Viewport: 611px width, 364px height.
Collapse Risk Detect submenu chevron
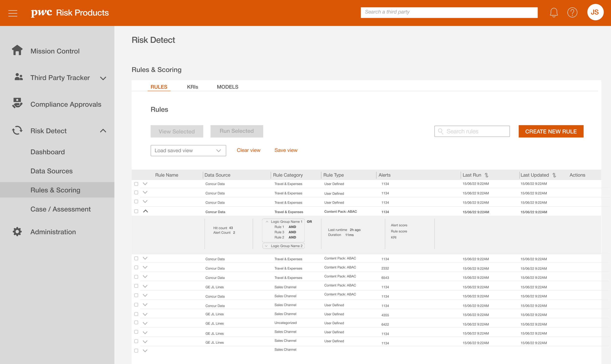(103, 131)
